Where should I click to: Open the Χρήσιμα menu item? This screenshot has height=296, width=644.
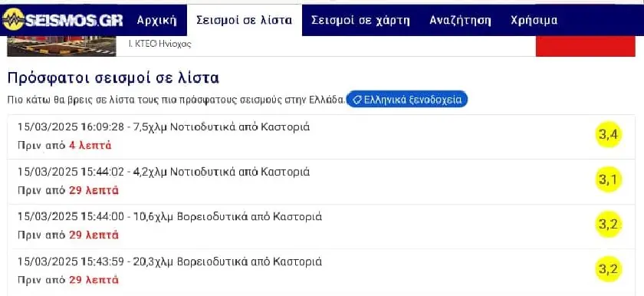coord(534,20)
